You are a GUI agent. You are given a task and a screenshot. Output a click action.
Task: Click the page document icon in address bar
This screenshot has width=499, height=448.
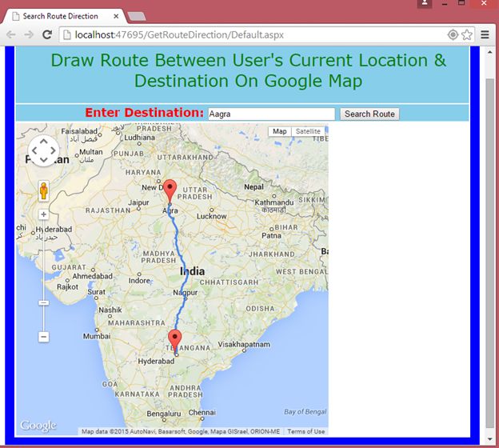pyautogui.click(x=67, y=34)
